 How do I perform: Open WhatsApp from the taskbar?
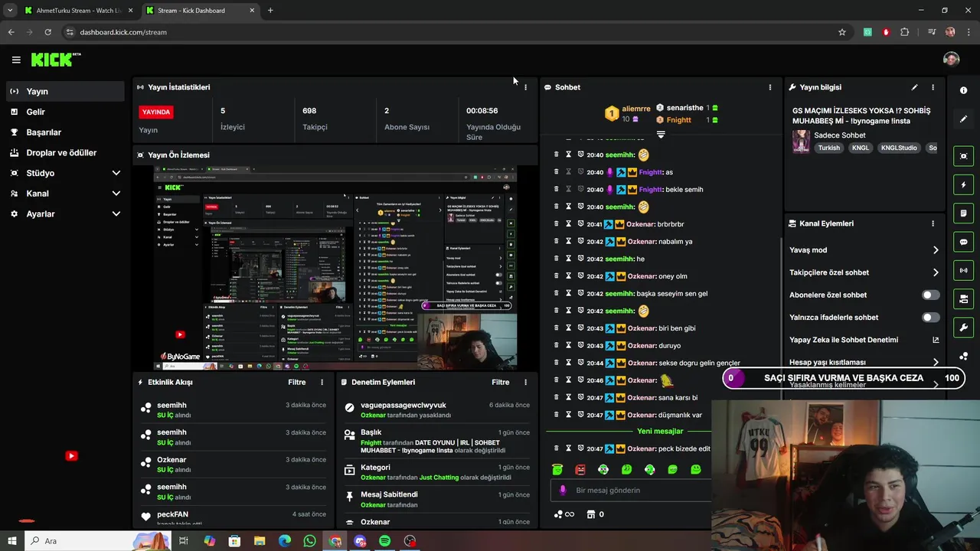pyautogui.click(x=309, y=541)
